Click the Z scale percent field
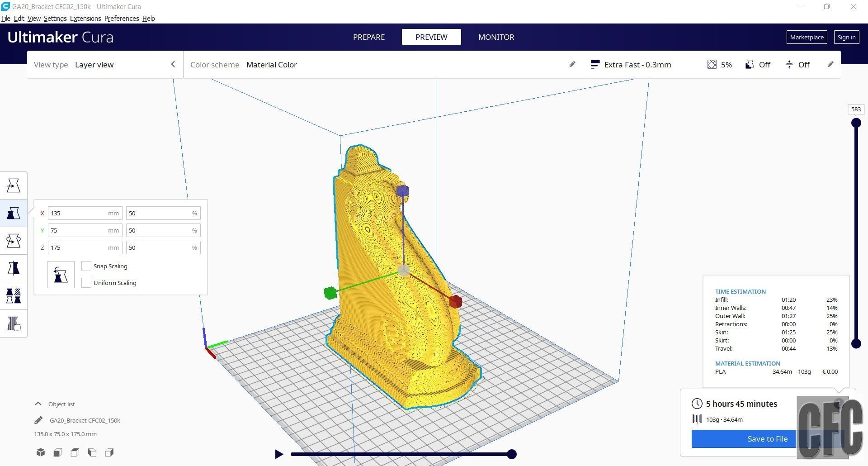Screen dimensions: 868x466 click(x=163, y=247)
